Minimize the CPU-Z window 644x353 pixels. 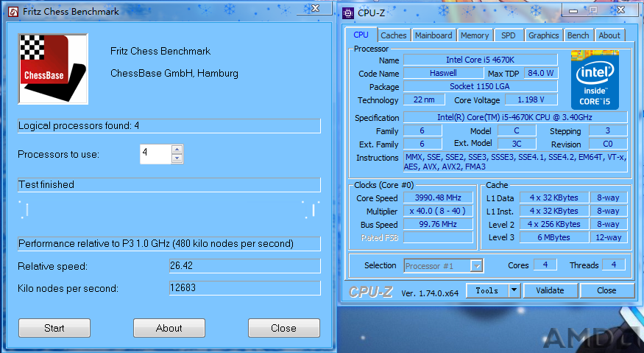pos(573,11)
